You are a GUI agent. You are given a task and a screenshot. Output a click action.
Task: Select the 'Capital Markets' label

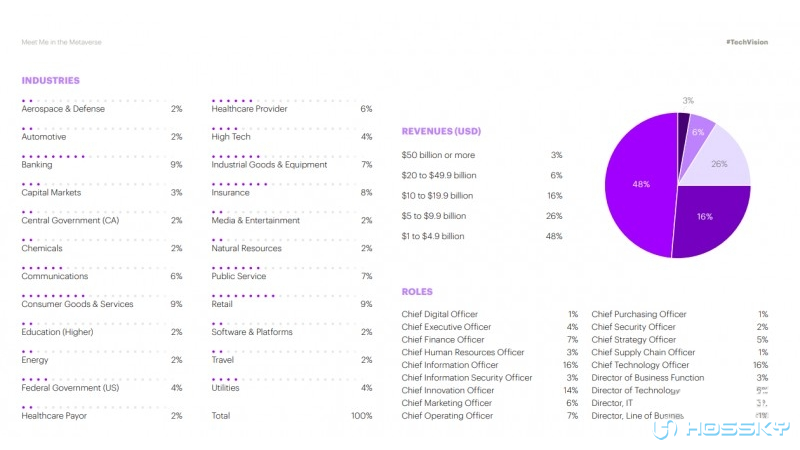tap(51, 192)
